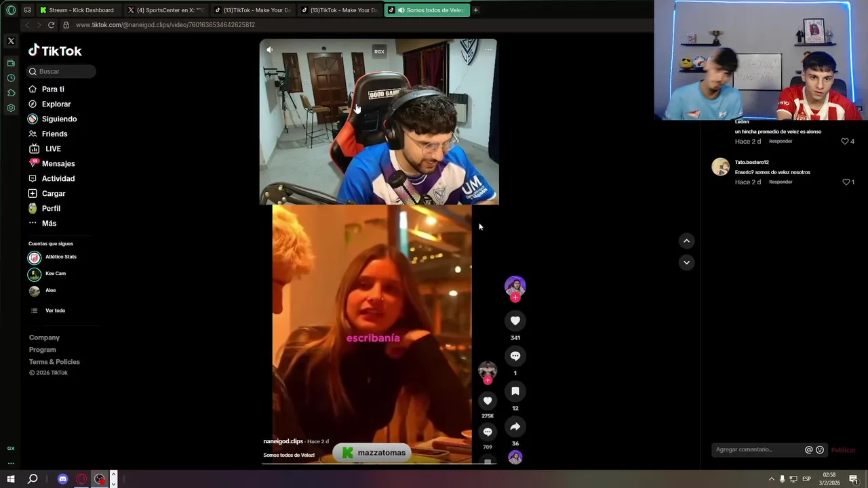Expand Ver todo followed accounts

point(48,310)
